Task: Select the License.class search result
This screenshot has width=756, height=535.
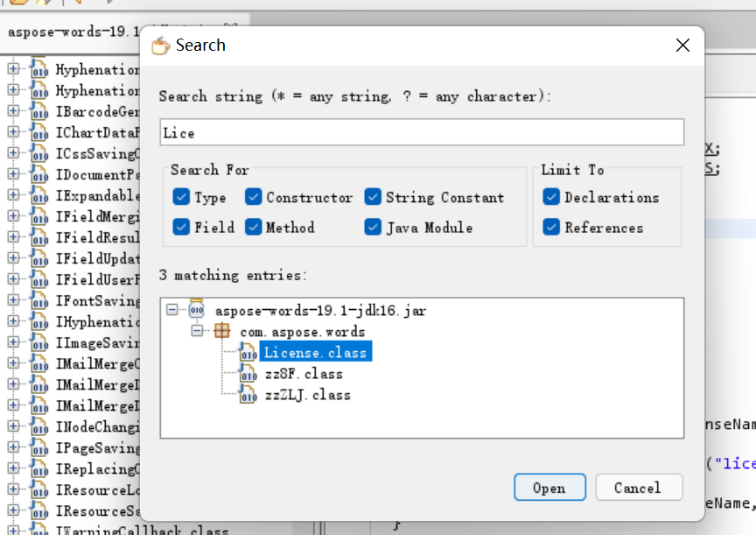Action: click(x=315, y=352)
